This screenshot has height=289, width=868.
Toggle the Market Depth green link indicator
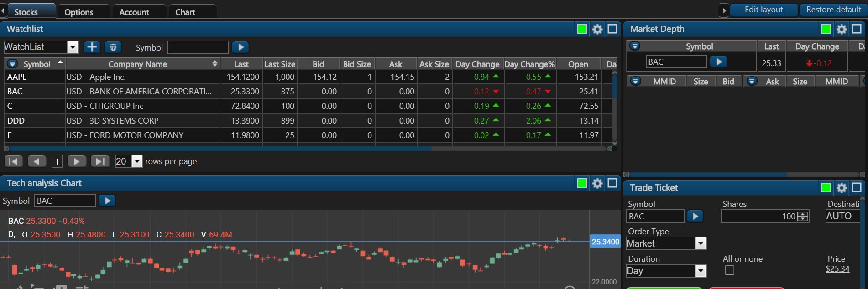(826, 29)
